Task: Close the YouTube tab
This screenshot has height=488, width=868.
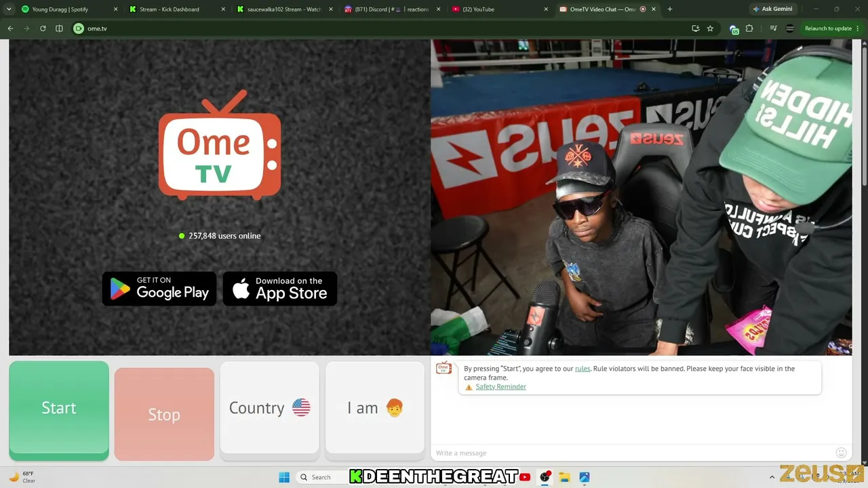Action: [546, 9]
